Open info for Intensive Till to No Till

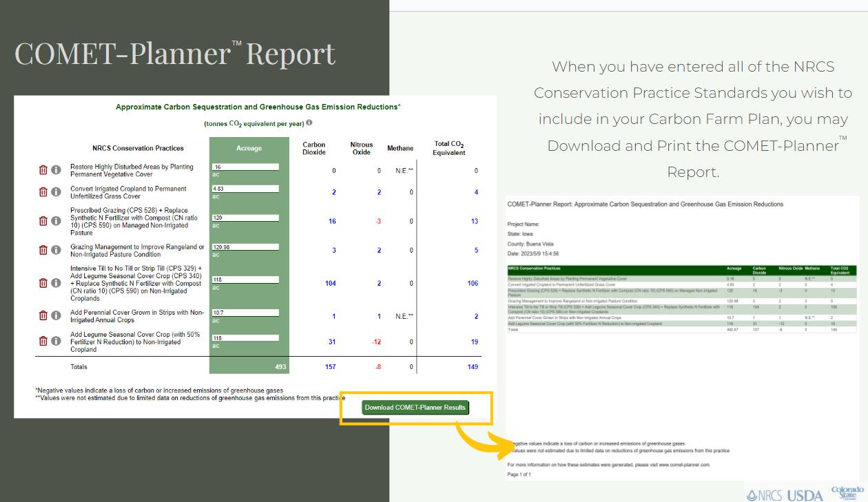[56, 283]
